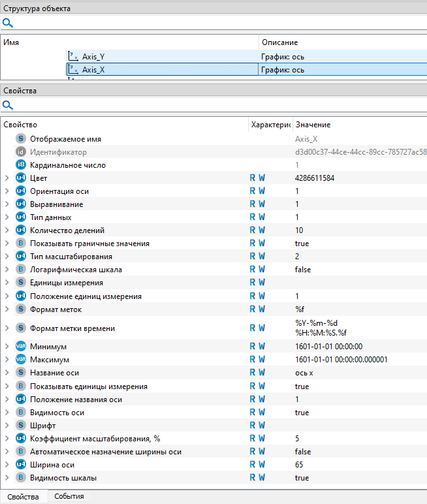427x504 pixels.
Task: Click the search icon in Структура объекта
Action: (8, 23)
